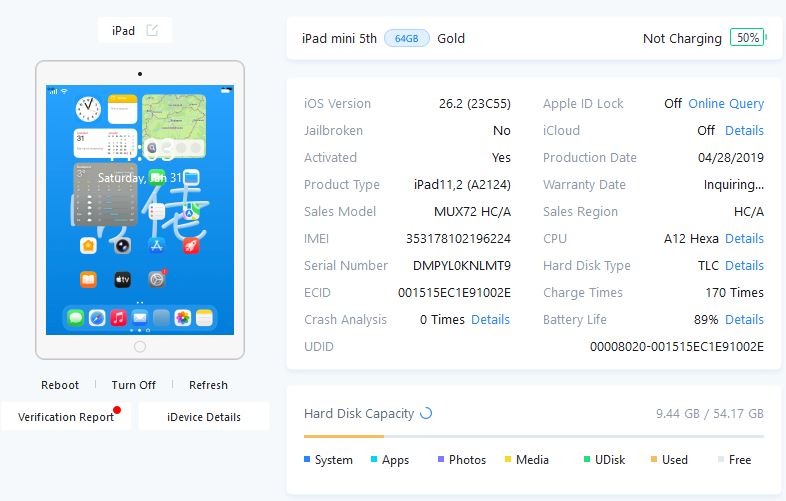Click the ECID value 001515EC1E91002E

pyautogui.click(x=454, y=293)
